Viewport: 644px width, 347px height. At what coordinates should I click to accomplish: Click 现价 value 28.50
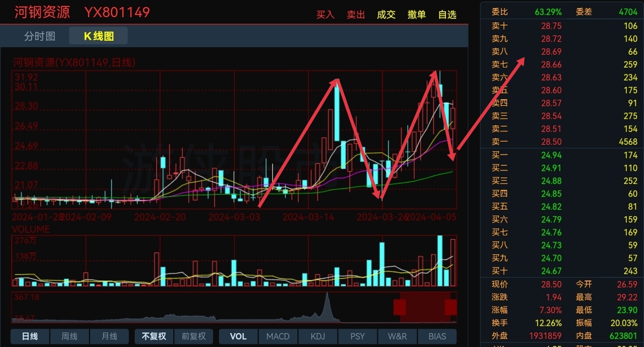click(551, 284)
